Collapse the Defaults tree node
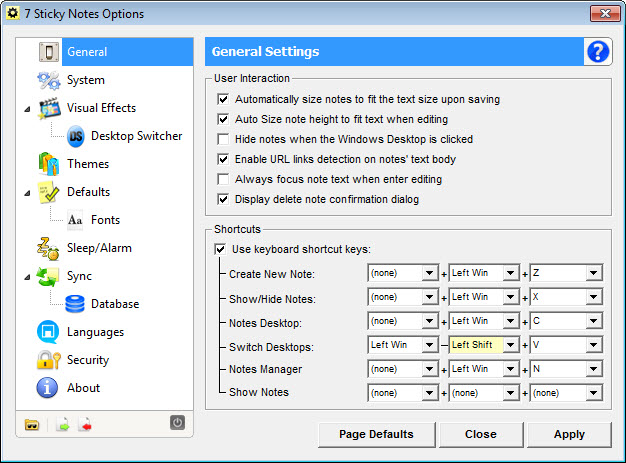 click(27, 193)
